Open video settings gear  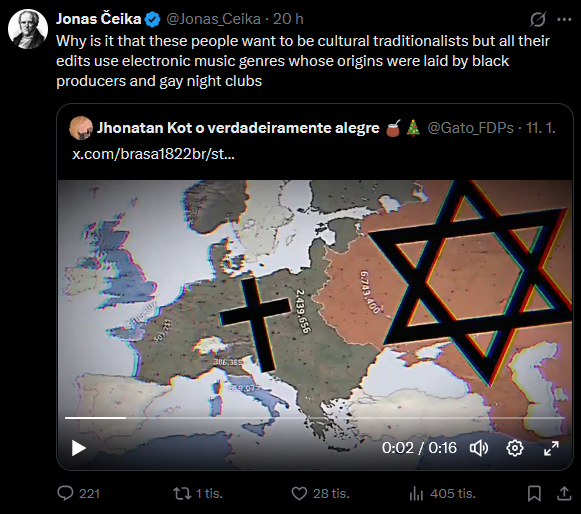515,448
